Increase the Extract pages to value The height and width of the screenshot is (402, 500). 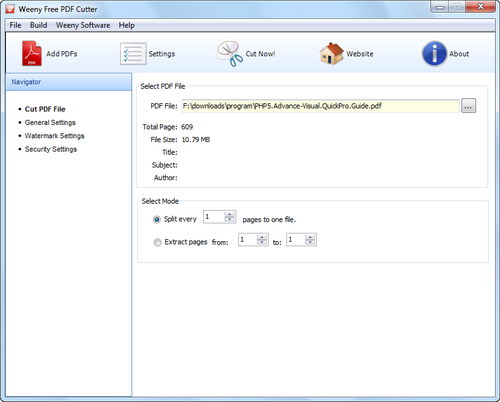point(310,237)
